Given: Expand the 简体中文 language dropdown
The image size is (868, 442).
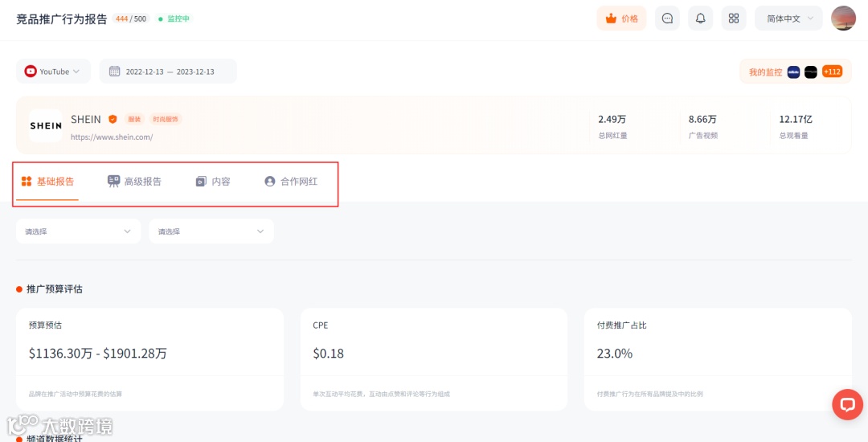Looking at the screenshot, I should point(788,18).
